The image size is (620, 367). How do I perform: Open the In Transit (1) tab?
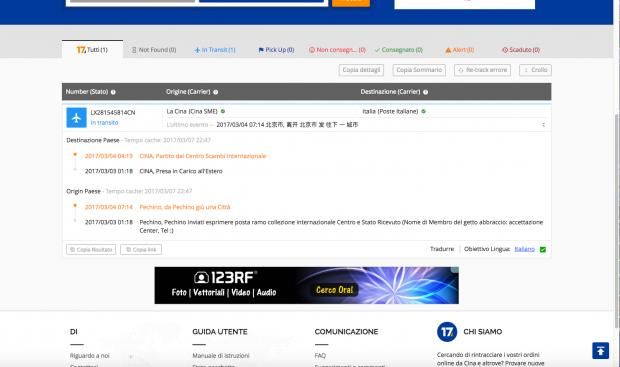point(215,50)
